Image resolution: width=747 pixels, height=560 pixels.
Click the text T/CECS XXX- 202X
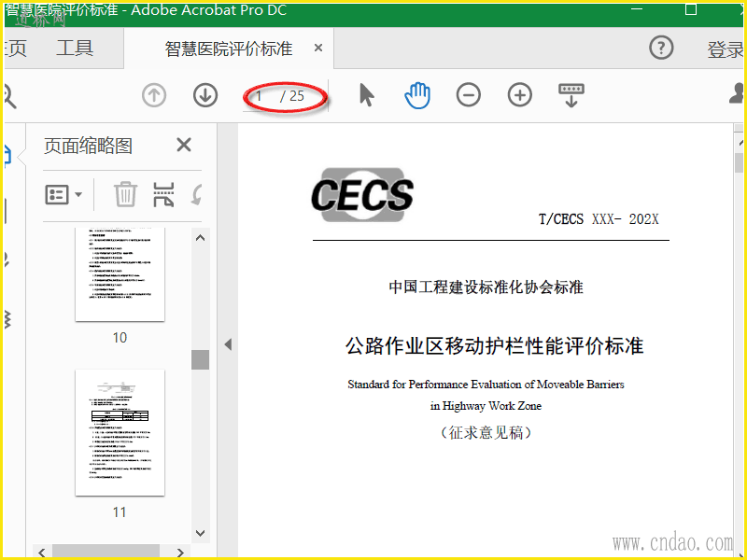pyautogui.click(x=599, y=219)
